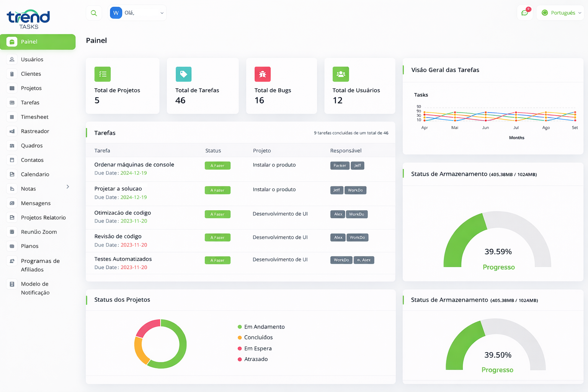Click the Total de Usuários people icon

(341, 74)
